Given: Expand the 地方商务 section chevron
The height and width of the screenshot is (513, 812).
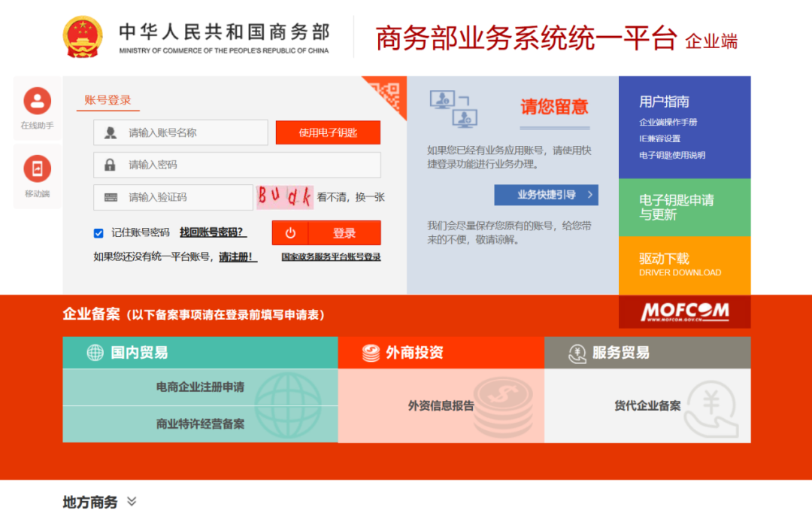Looking at the screenshot, I should tap(132, 501).
